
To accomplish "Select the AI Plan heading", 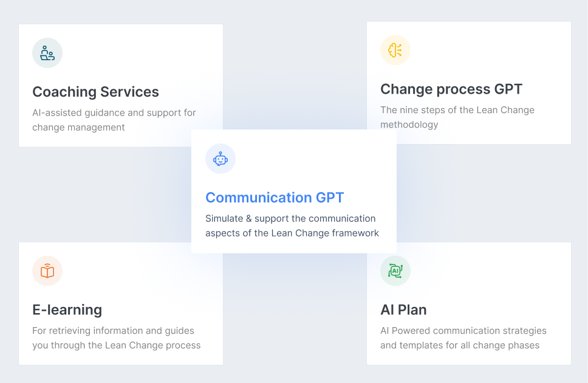I will coord(403,310).
